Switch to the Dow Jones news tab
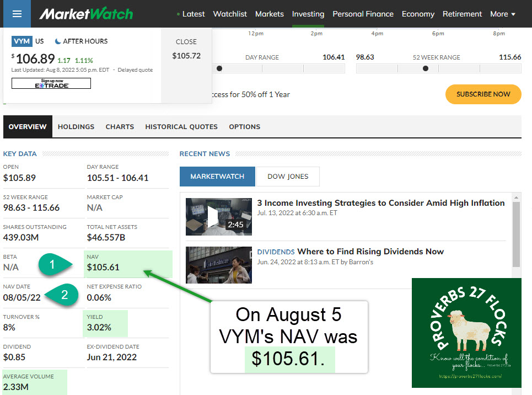Image resolution: width=532 pixels, height=395 pixels. pyautogui.click(x=288, y=177)
